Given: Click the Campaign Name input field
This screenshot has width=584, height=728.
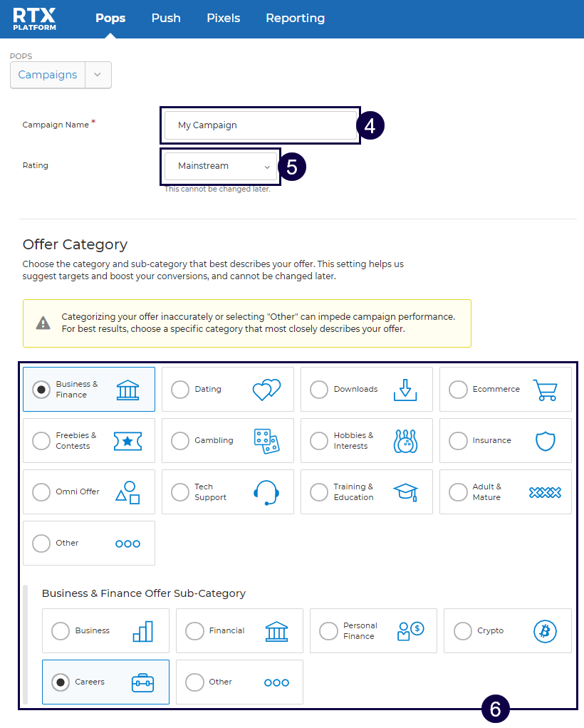Looking at the screenshot, I should [x=260, y=125].
